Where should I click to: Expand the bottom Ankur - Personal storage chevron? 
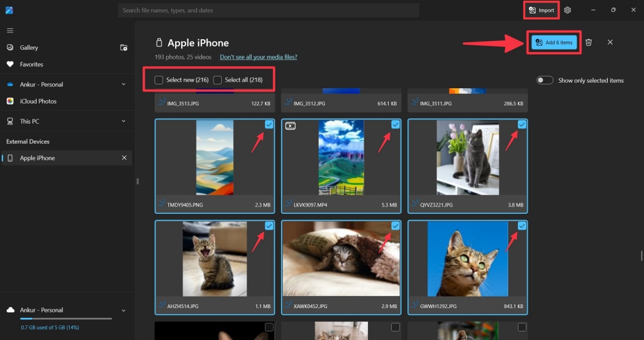[x=124, y=311]
